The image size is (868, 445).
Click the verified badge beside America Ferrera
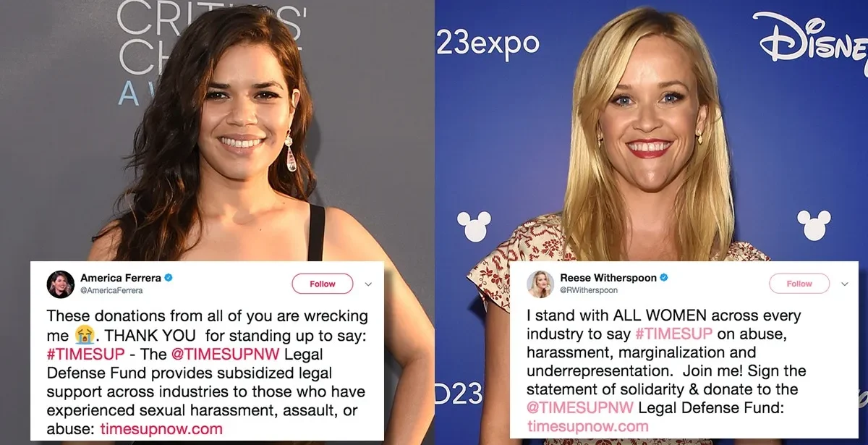167,278
